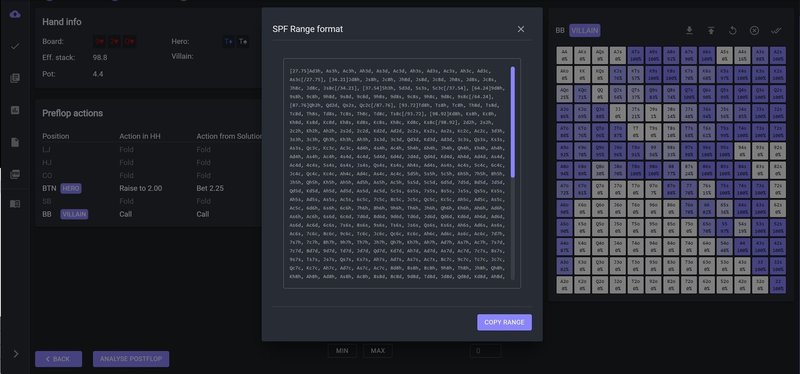This screenshot has height=374, width=800.
Task: Open the cloud upload icon in the sidebar
Action: tap(15, 14)
